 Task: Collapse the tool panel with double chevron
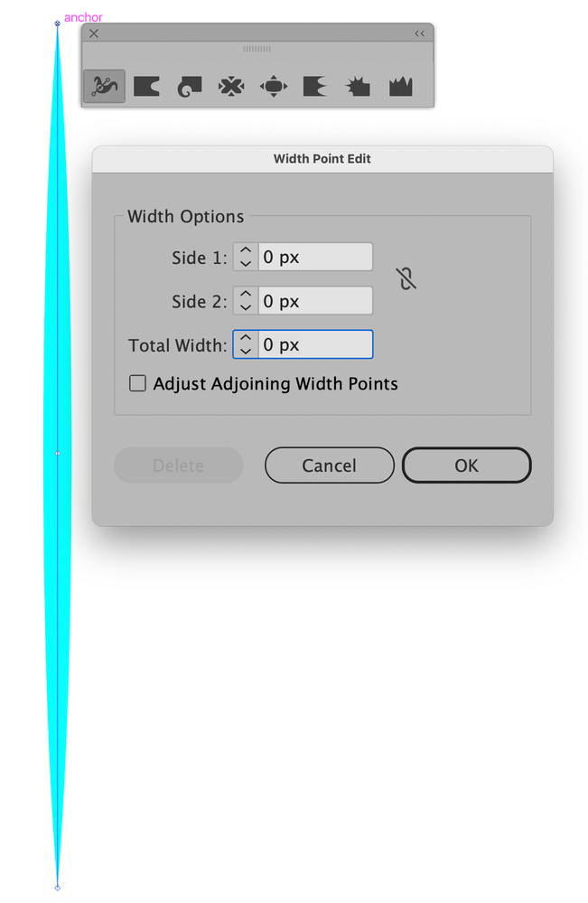[419, 33]
